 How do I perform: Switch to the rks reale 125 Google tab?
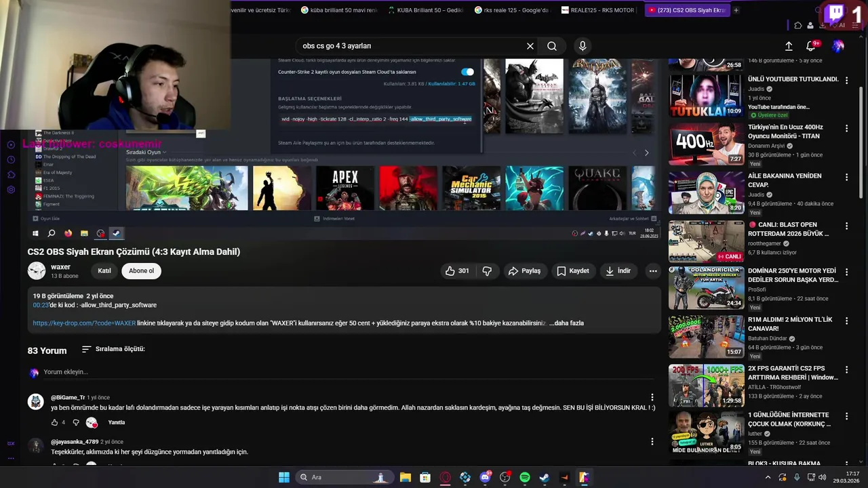tap(513, 10)
